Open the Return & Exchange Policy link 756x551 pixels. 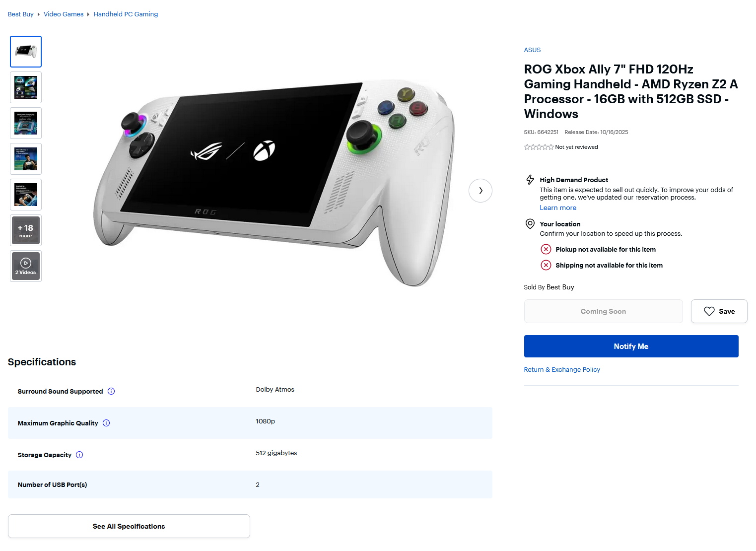(x=562, y=370)
